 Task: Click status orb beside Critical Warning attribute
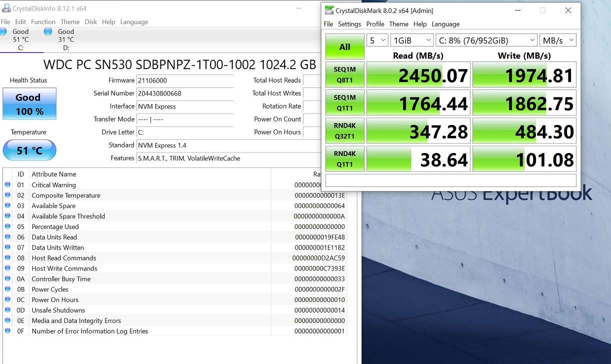tap(7, 184)
